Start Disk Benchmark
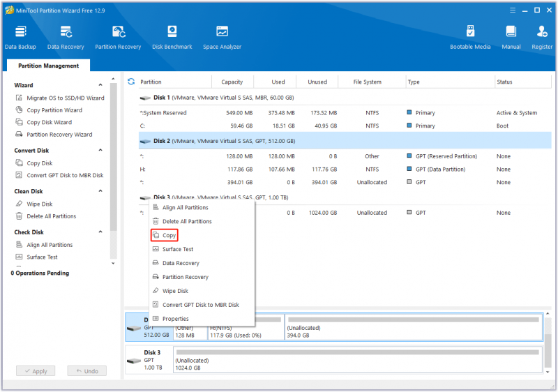 172,37
